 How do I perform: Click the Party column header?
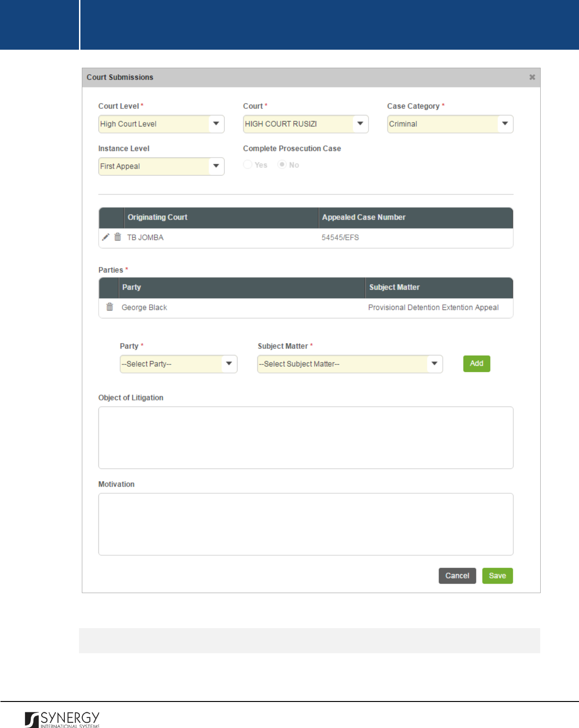pos(241,287)
